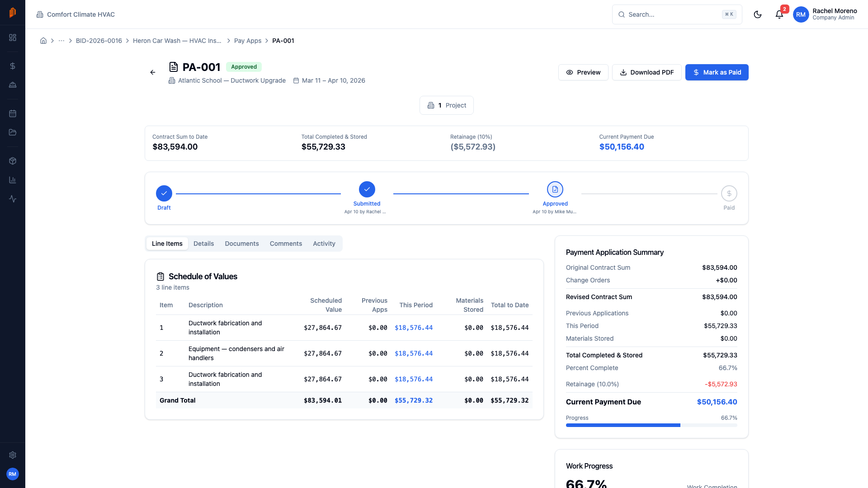Select the Approved stage circle in progress tracker
Image resolution: width=868 pixels, height=488 pixels.
[555, 189]
